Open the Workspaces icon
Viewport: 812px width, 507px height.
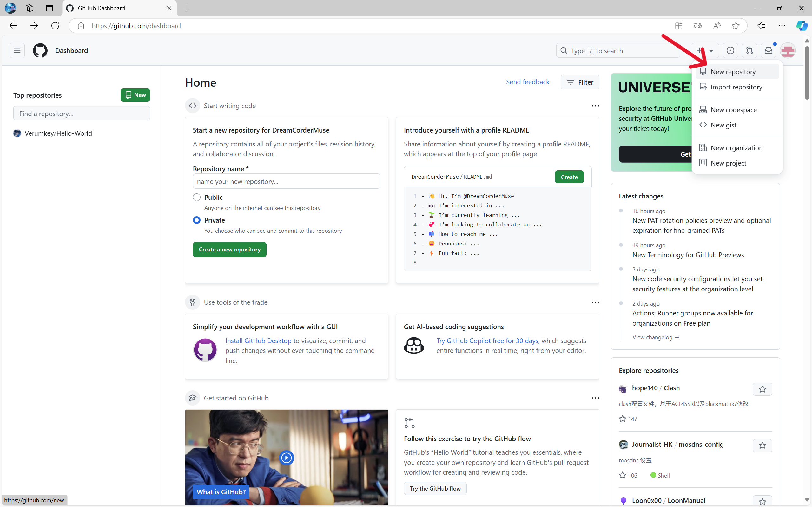pyautogui.click(x=30, y=8)
